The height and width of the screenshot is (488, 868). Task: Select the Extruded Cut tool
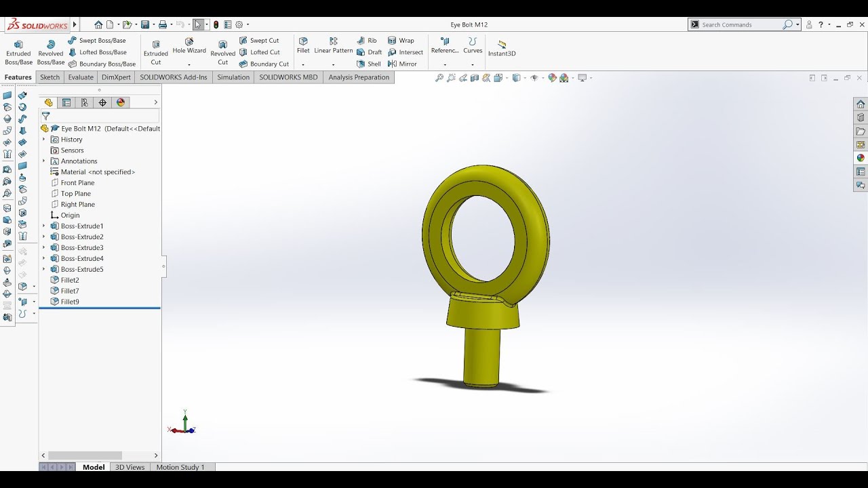(x=155, y=52)
